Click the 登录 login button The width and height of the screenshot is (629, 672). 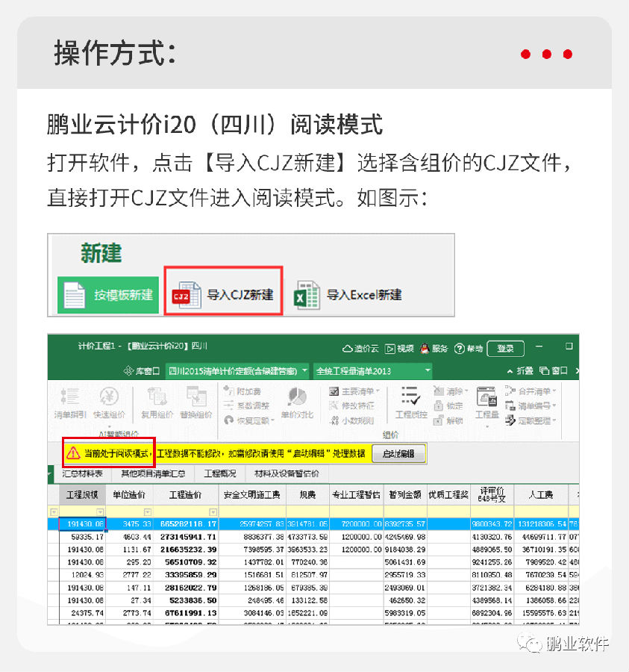click(505, 348)
